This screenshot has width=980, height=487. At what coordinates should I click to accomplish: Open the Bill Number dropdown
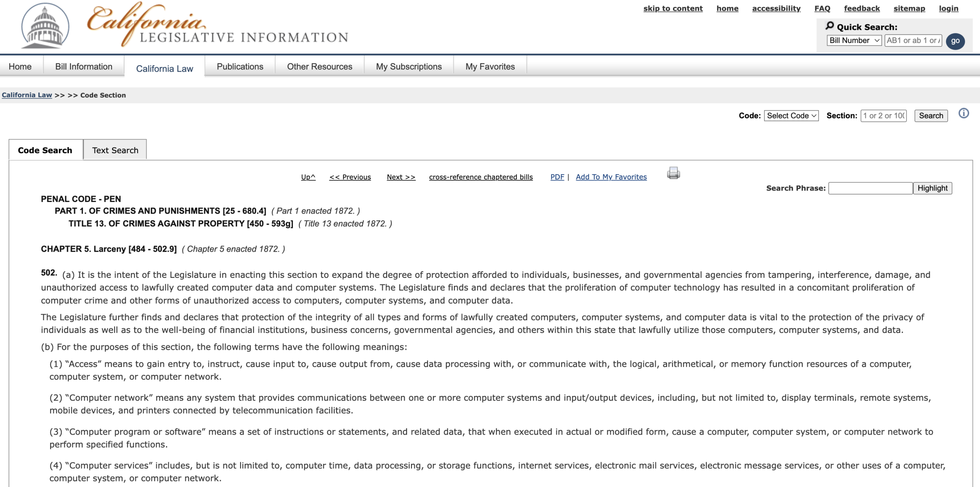pos(854,41)
